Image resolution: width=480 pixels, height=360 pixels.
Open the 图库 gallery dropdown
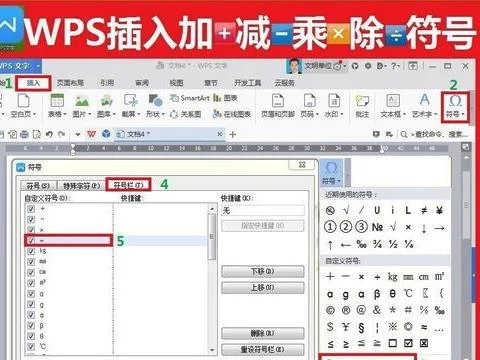(106, 106)
